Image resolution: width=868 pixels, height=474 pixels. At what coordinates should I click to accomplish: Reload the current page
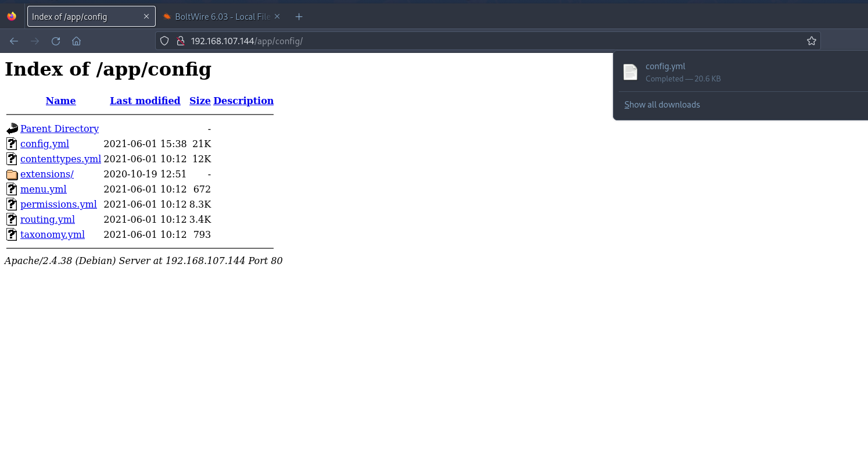pyautogui.click(x=56, y=41)
